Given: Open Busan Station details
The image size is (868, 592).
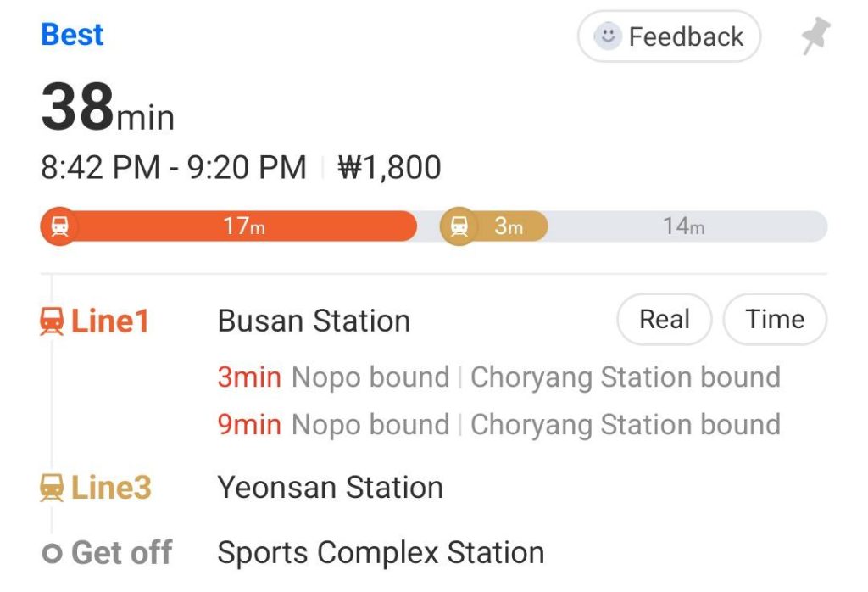Looking at the screenshot, I should (x=314, y=321).
